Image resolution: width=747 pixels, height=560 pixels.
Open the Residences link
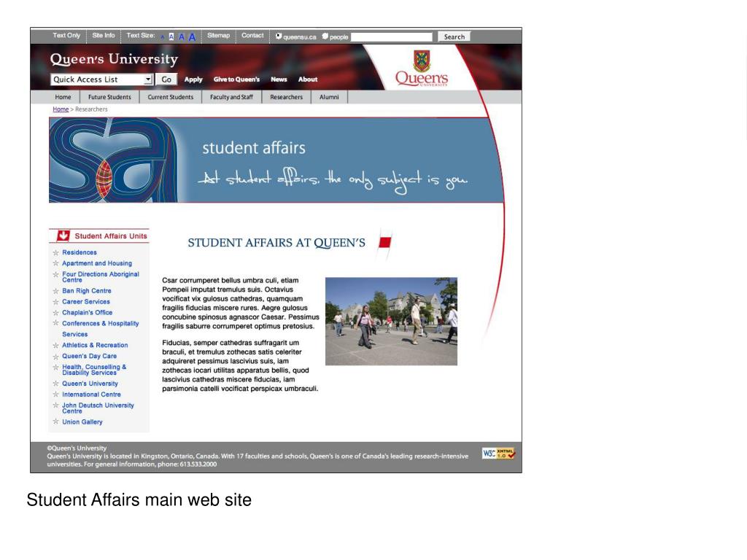click(80, 252)
